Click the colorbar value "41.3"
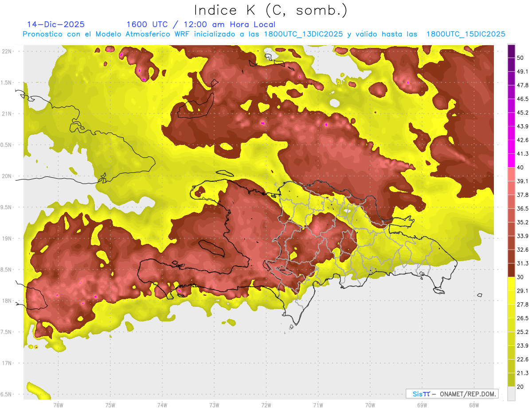The height and width of the screenshot is (411, 532). click(522, 154)
